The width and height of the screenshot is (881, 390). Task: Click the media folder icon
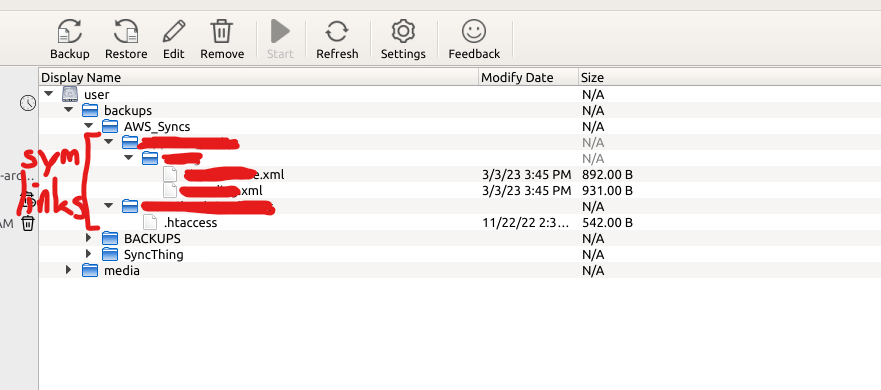[90, 270]
